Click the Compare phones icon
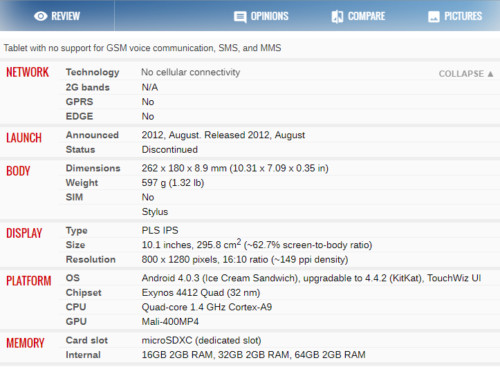 pos(337,16)
